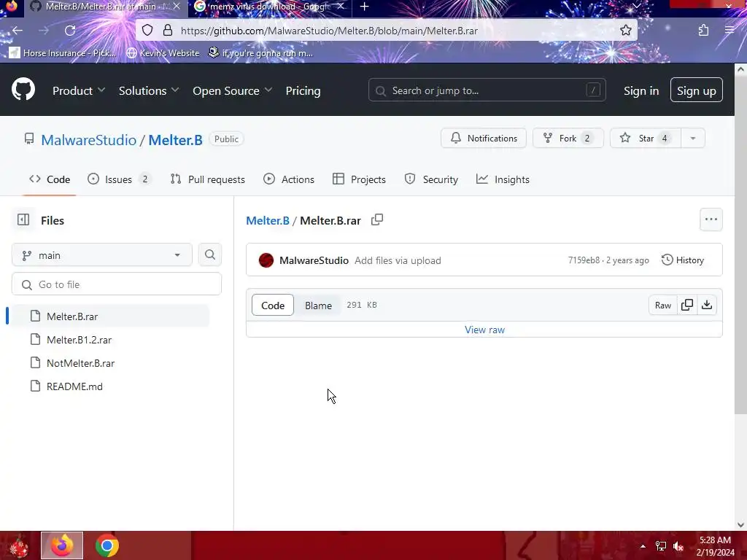The image size is (747, 560).
Task: Collapse the file tree side panel icon
Action: click(x=23, y=219)
